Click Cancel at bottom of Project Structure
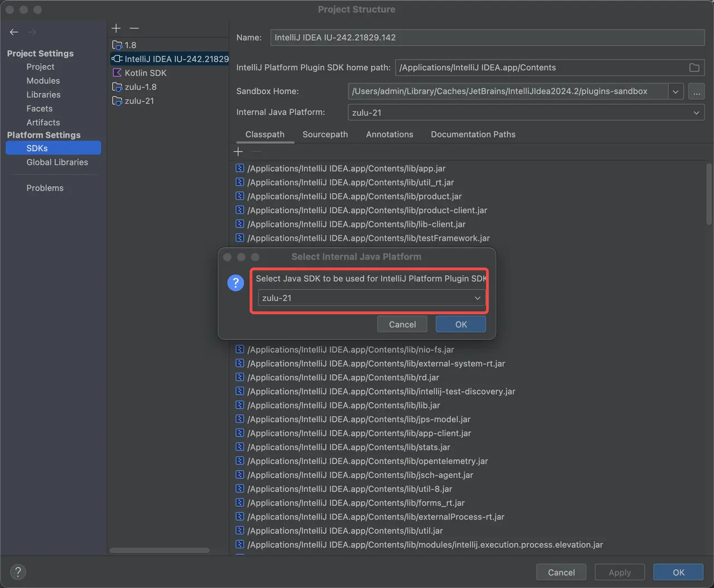This screenshot has width=714, height=588. 561,572
